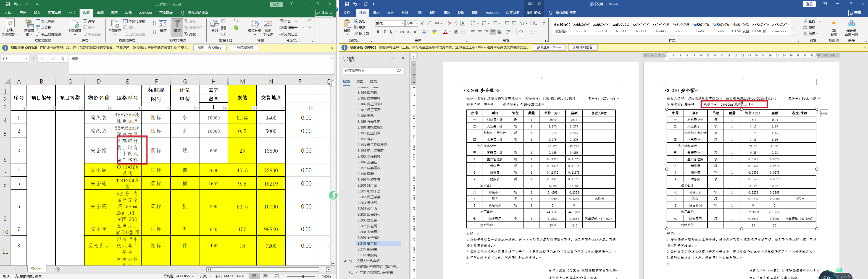Open the filter dropdown on 物资名称 column

(110, 108)
